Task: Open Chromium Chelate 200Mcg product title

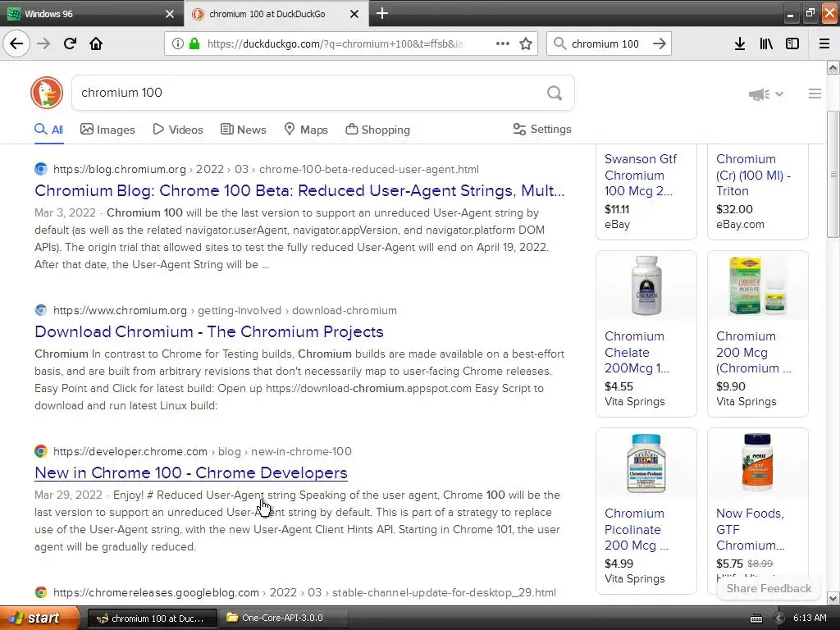Action: click(637, 353)
